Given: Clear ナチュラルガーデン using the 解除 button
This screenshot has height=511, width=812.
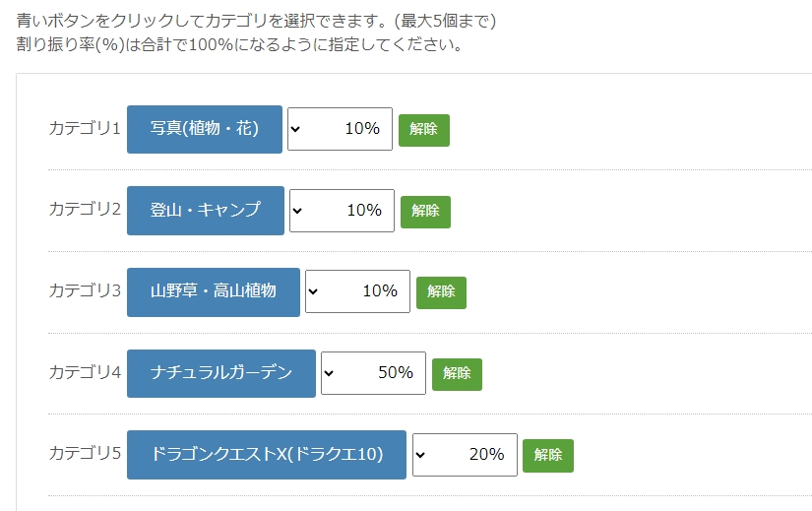Looking at the screenshot, I should tap(457, 374).
